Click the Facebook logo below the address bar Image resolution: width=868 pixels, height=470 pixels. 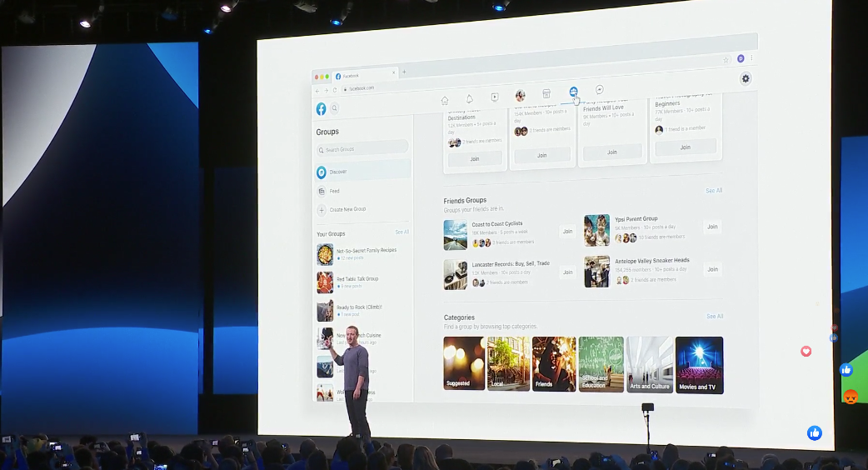pyautogui.click(x=321, y=109)
